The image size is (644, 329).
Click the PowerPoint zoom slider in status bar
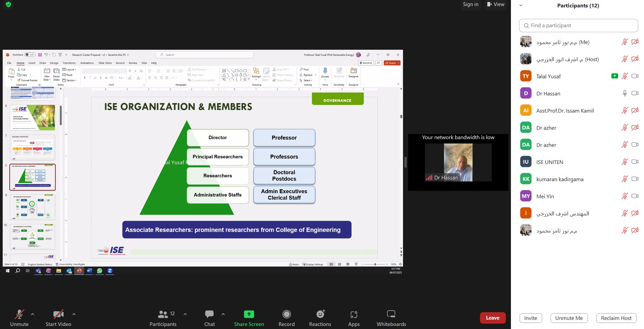coord(375,264)
